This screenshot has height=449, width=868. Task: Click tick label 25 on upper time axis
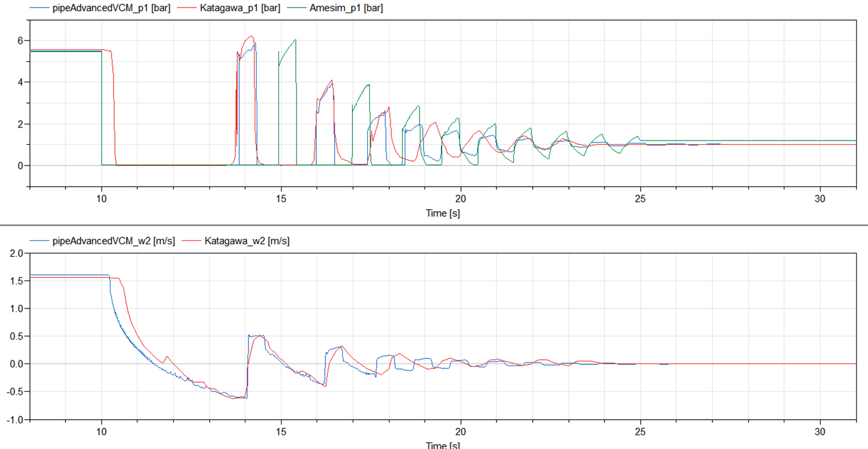tap(640, 199)
